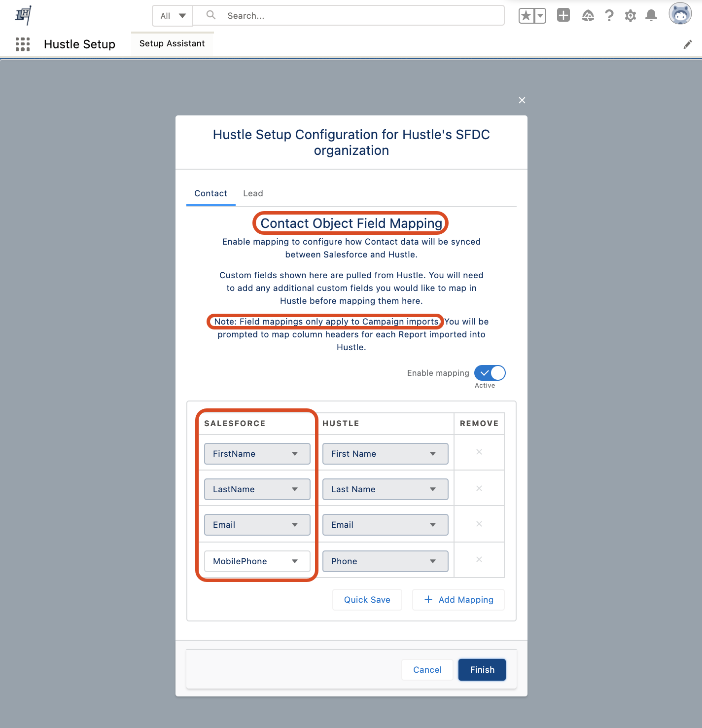Open Notifications bell

(x=651, y=16)
